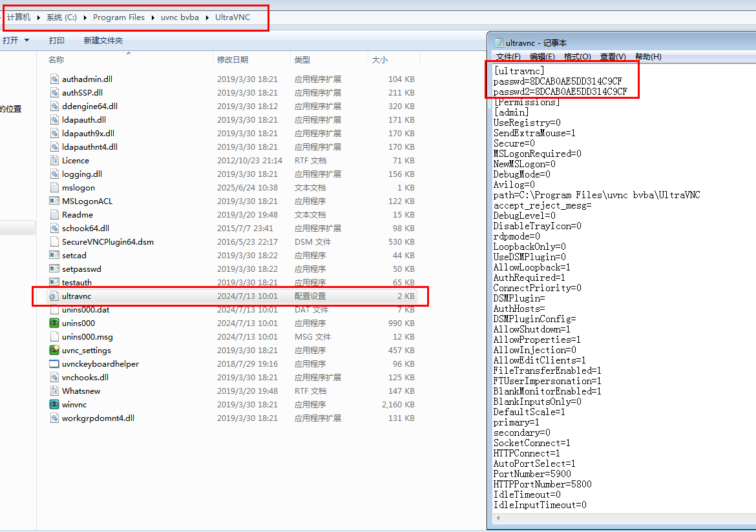
Task: Click the unins000.msg file icon
Action: click(54, 336)
